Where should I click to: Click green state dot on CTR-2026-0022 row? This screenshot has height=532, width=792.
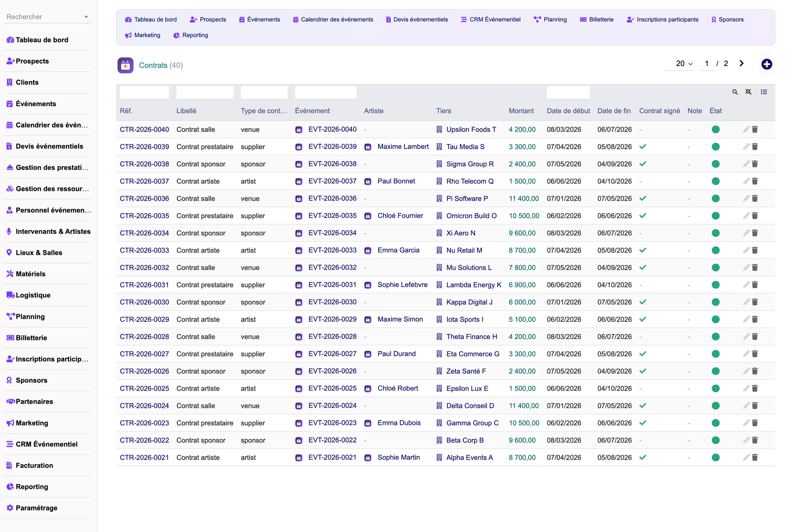point(715,440)
